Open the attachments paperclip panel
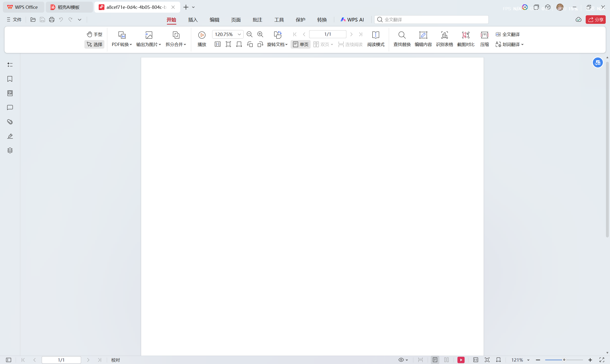This screenshot has height=364, width=610. [x=10, y=122]
